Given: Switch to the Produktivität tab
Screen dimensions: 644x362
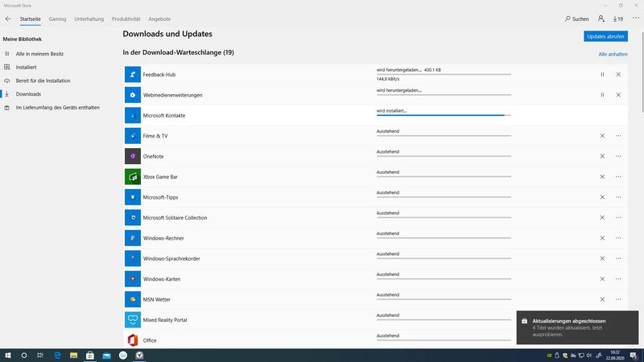Looking at the screenshot, I should (x=126, y=19).
